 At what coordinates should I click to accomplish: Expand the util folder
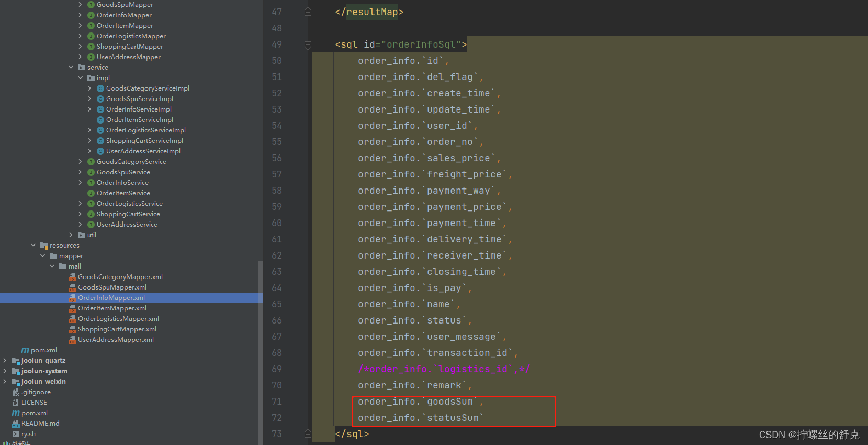(x=71, y=235)
